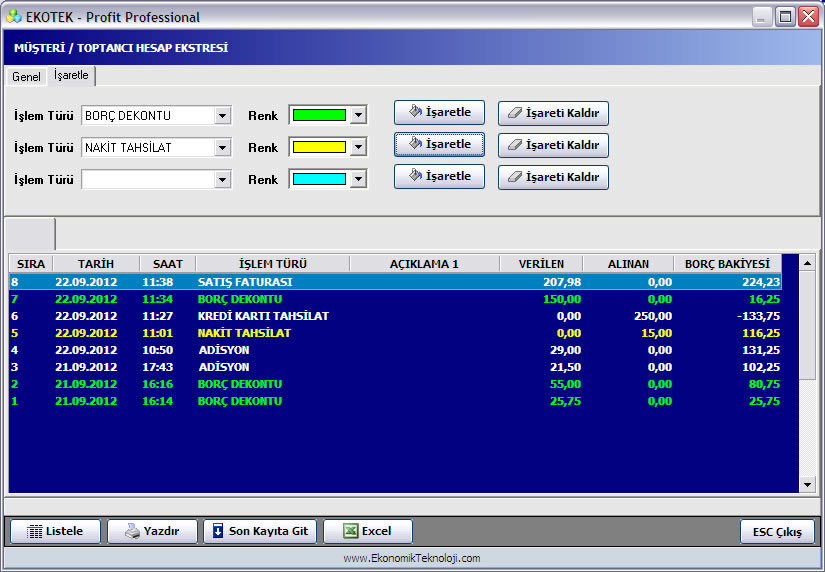Sort by SIRA column header

point(31,264)
